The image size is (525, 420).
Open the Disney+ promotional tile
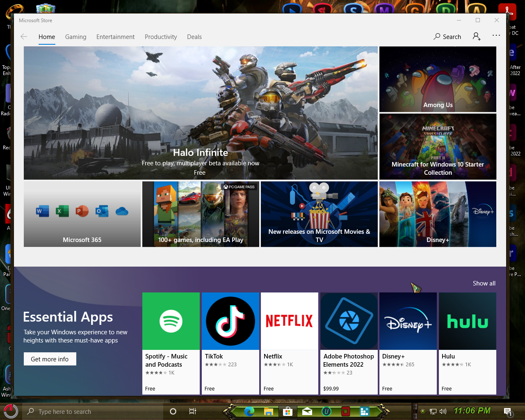click(x=438, y=214)
